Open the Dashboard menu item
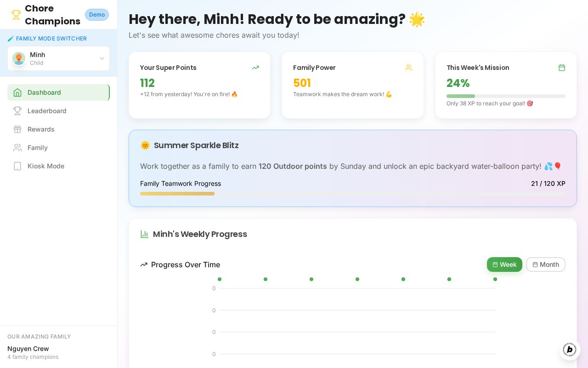The height and width of the screenshot is (368, 588). [58, 92]
